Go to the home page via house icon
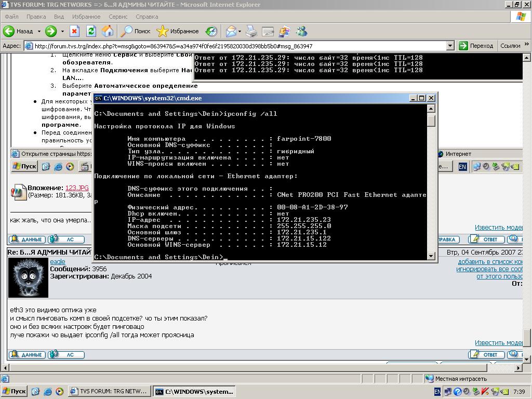This screenshot has height=399, width=532. (x=108, y=31)
